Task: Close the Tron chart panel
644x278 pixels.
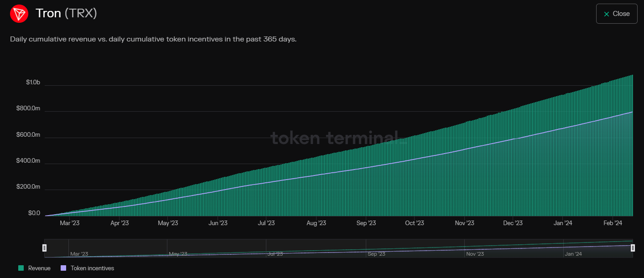Action: 617,14
